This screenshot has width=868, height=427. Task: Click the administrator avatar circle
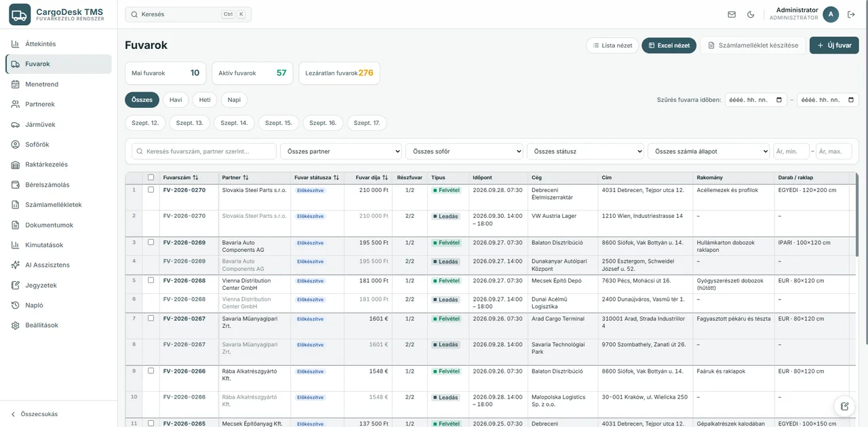tap(831, 14)
